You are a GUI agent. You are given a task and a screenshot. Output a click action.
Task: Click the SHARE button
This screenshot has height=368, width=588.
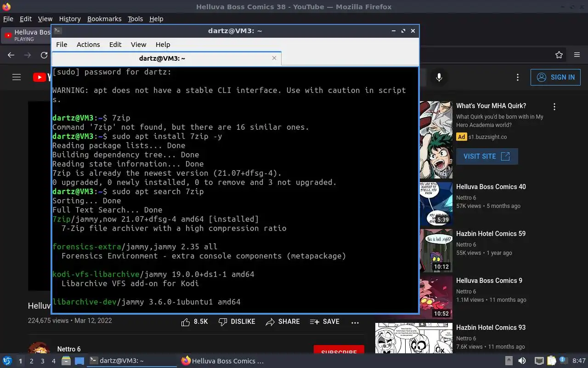[x=283, y=322]
